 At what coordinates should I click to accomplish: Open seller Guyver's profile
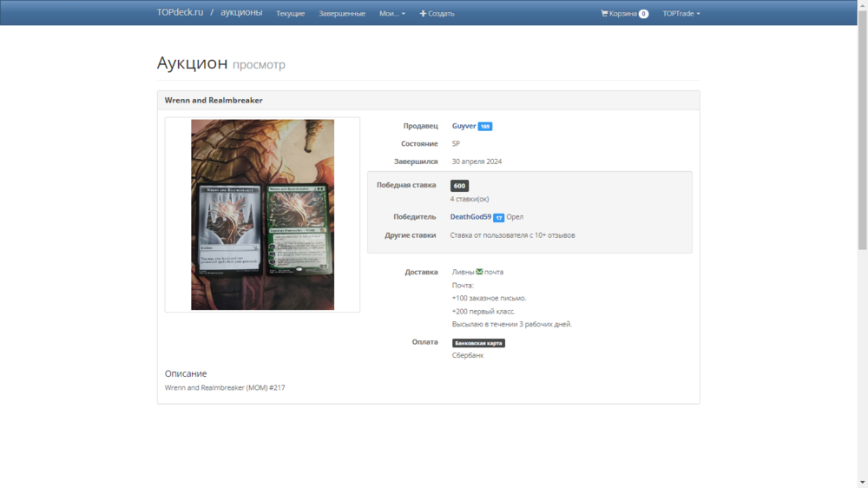click(464, 126)
